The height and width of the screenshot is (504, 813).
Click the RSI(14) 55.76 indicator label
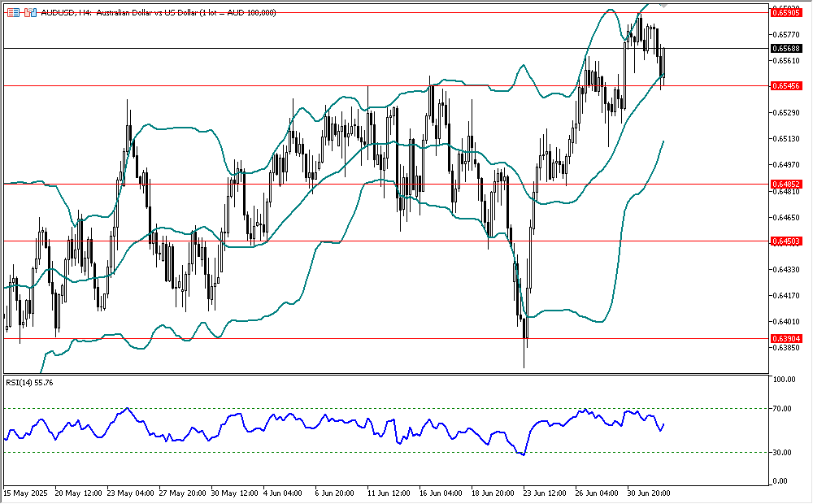pyautogui.click(x=29, y=383)
